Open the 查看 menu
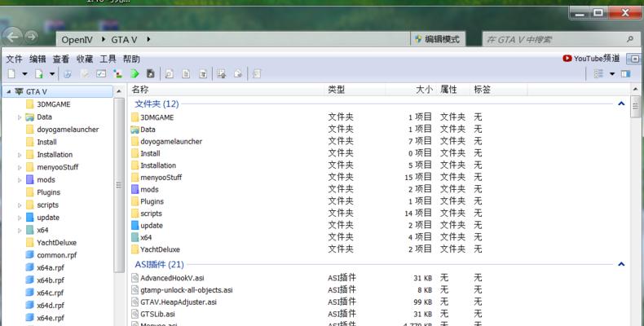Viewport: 644px width, 326px height. click(61, 59)
